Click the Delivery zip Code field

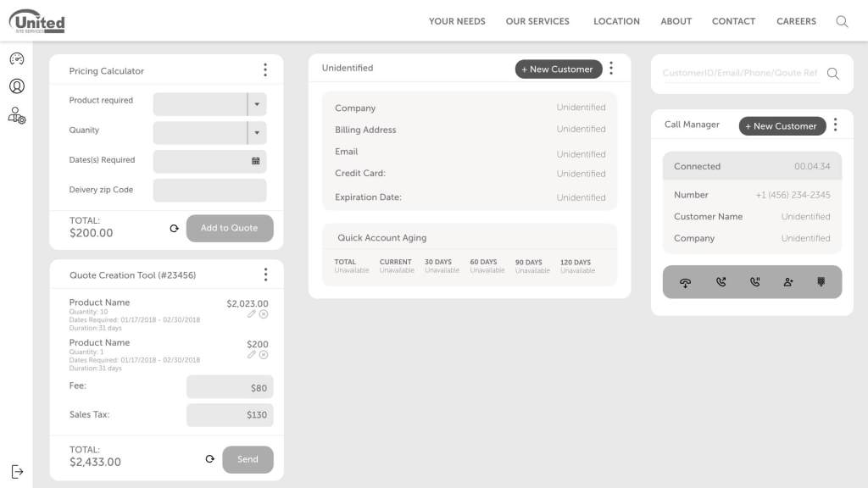pos(209,190)
